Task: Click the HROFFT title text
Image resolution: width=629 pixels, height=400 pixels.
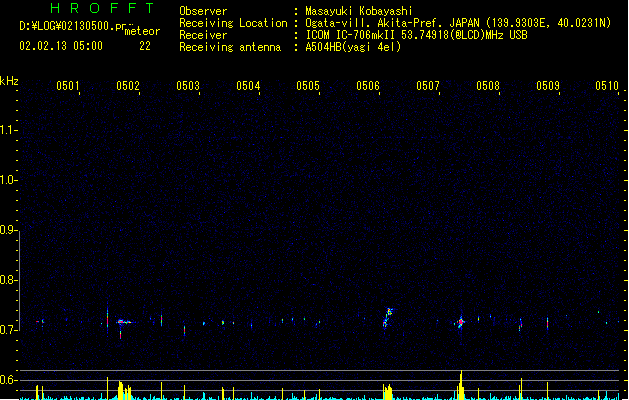Action: pyautogui.click(x=103, y=8)
